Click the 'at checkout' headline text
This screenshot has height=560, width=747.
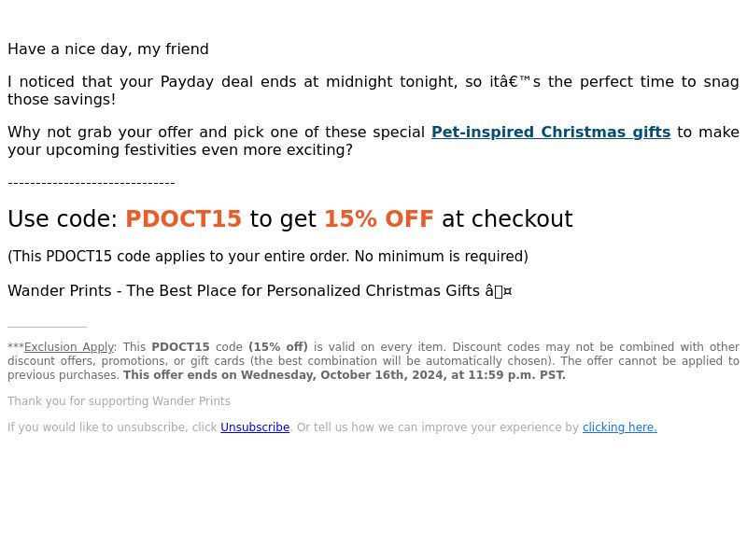[x=507, y=219]
